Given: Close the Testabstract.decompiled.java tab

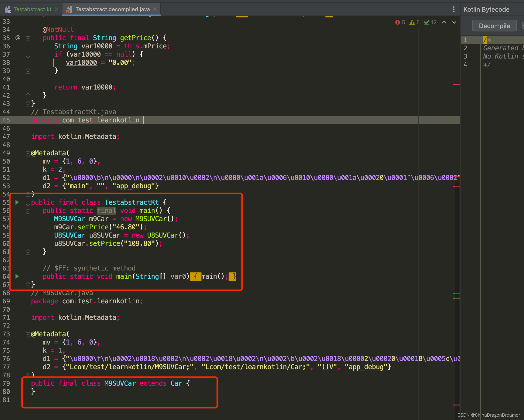Looking at the screenshot, I should point(155,9).
